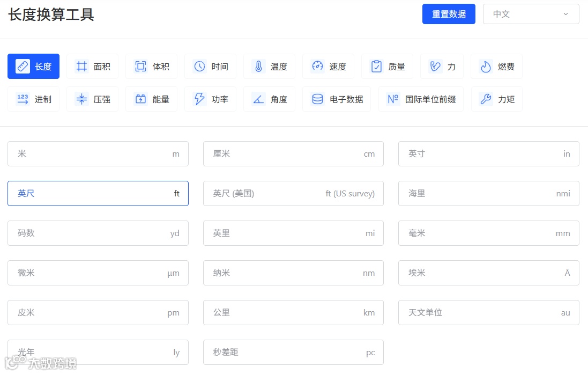
Task: Open the 中文 language dropdown
Action: click(x=531, y=14)
